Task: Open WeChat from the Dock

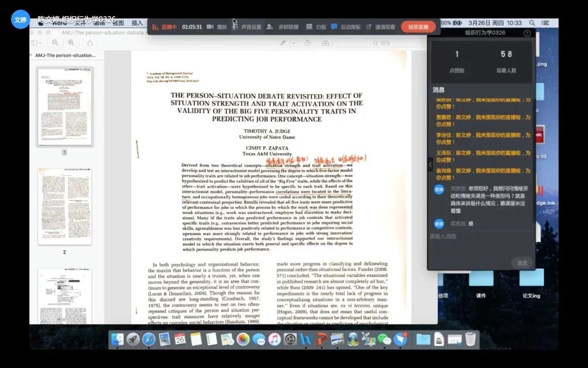Action: pyautogui.click(x=384, y=340)
